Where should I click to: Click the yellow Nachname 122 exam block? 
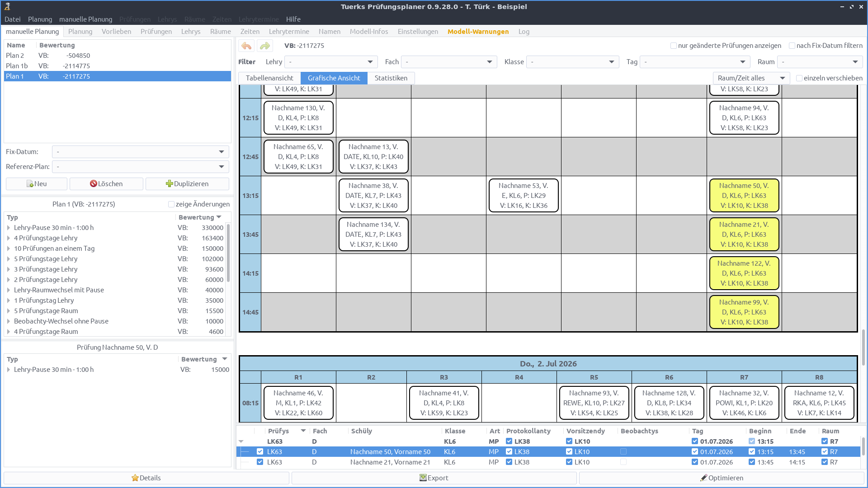(x=744, y=273)
